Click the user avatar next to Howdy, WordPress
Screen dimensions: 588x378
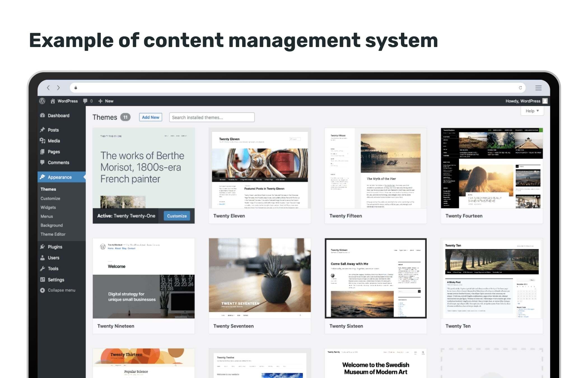coord(545,101)
